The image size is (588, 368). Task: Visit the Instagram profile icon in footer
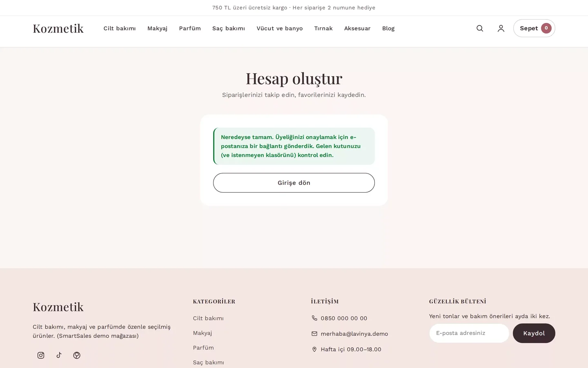click(41, 355)
